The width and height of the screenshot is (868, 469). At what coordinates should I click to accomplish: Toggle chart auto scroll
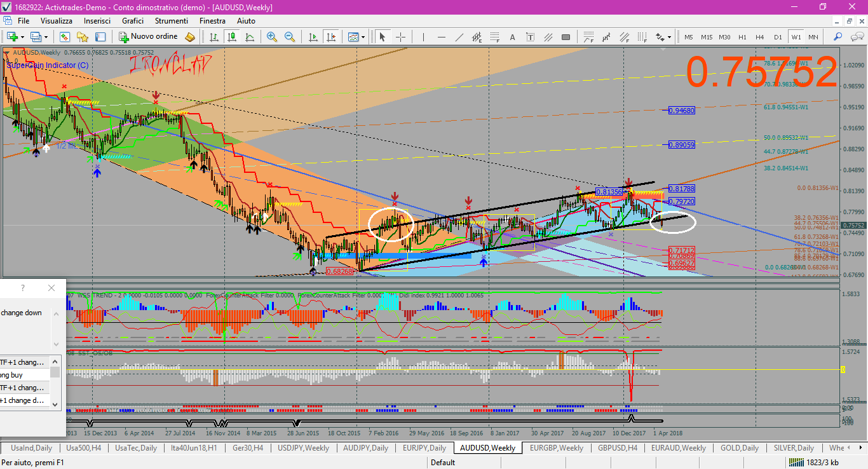tap(313, 37)
